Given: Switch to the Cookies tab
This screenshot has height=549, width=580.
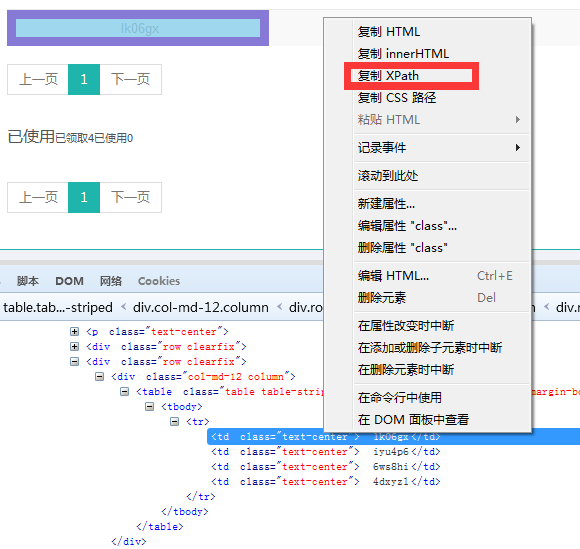Looking at the screenshot, I should click(x=159, y=281).
